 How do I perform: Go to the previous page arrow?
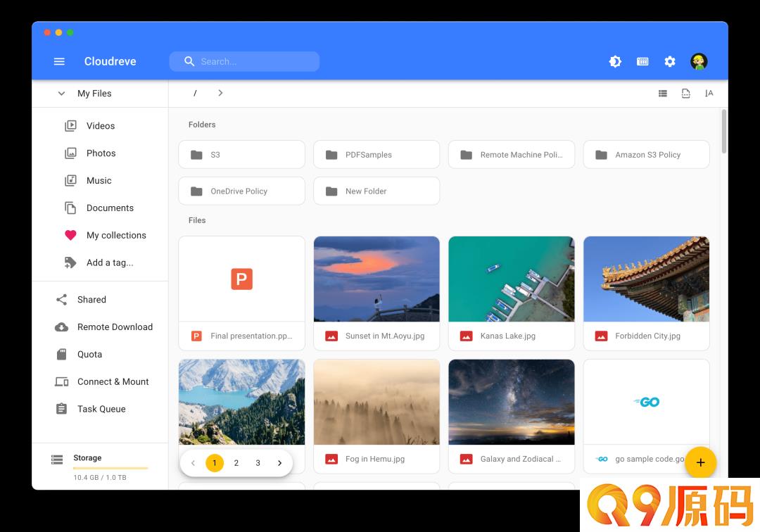pos(193,463)
